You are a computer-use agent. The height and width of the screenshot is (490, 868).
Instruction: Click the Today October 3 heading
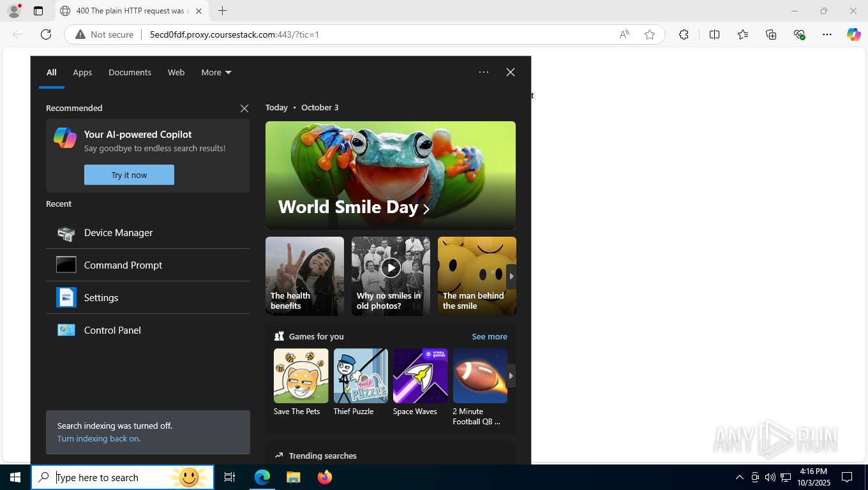click(302, 107)
